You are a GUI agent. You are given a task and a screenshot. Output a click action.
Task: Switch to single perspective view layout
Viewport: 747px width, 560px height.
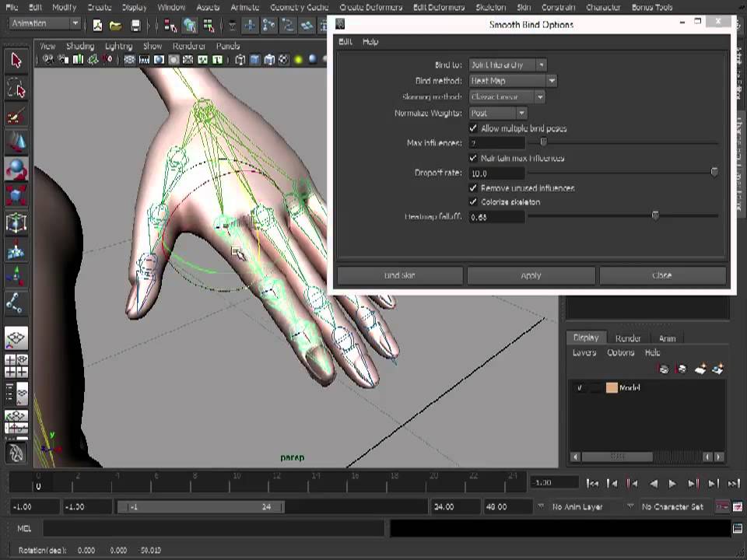coord(16,338)
